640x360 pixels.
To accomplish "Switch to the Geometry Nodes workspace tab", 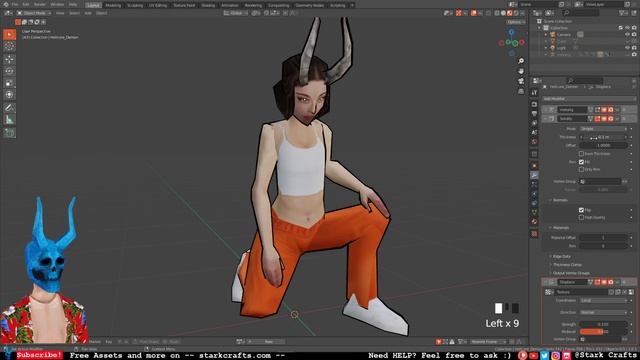I will (x=309, y=5).
